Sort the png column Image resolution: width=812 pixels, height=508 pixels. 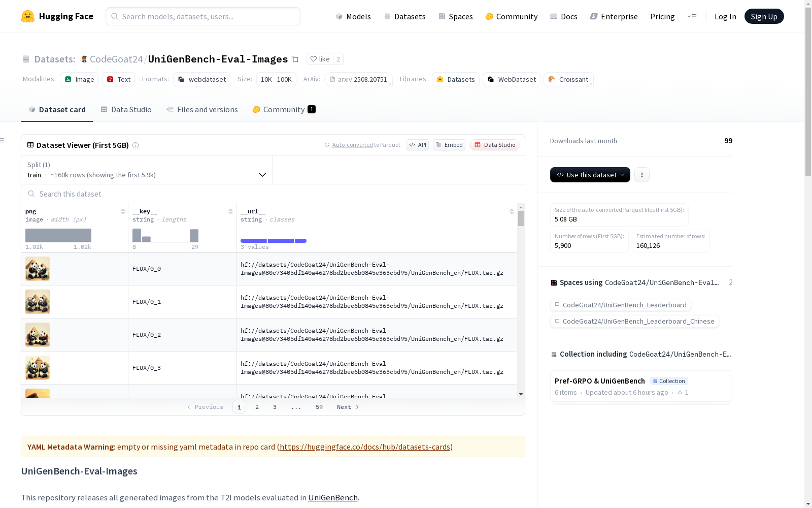coord(123,211)
